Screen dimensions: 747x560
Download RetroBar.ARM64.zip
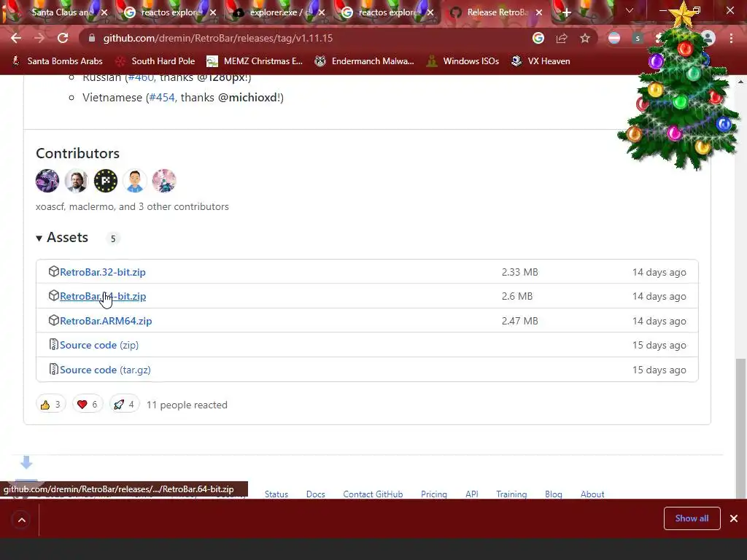[106, 321]
